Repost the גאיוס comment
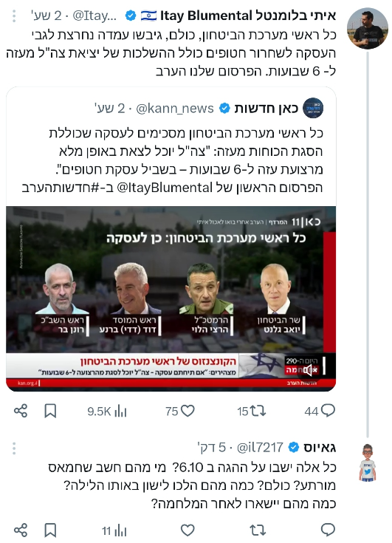Screen dimensions: 392x543 coord(258,530)
